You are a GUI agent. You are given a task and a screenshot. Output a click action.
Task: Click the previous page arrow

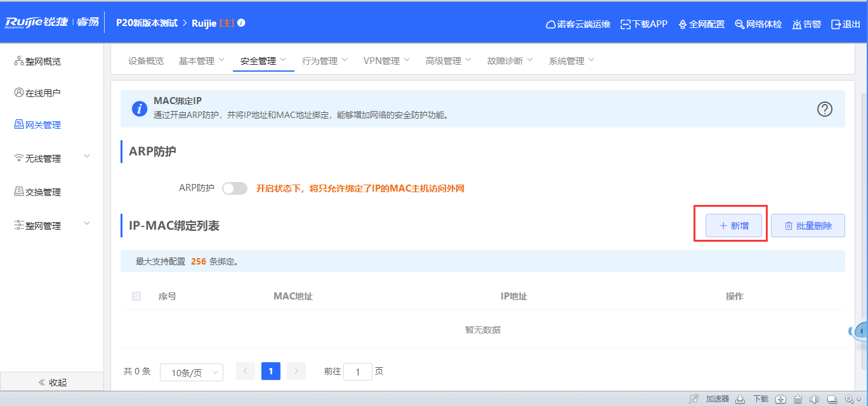[x=246, y=371]
